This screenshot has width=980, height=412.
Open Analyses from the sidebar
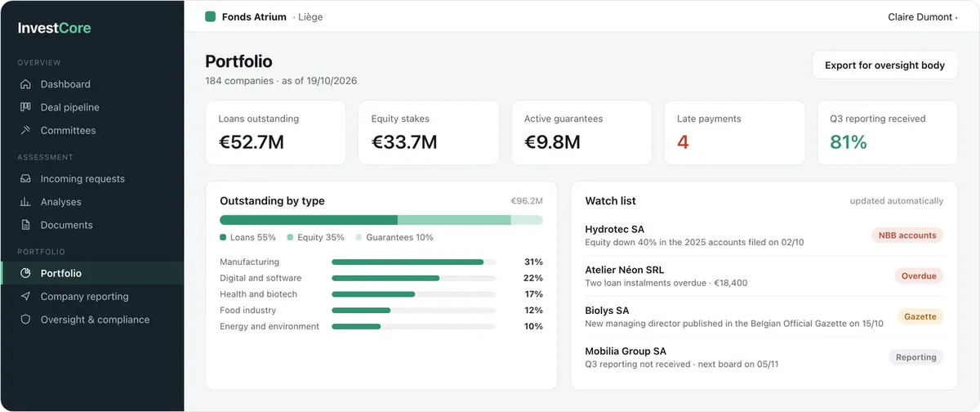click(x=92, y=202)
